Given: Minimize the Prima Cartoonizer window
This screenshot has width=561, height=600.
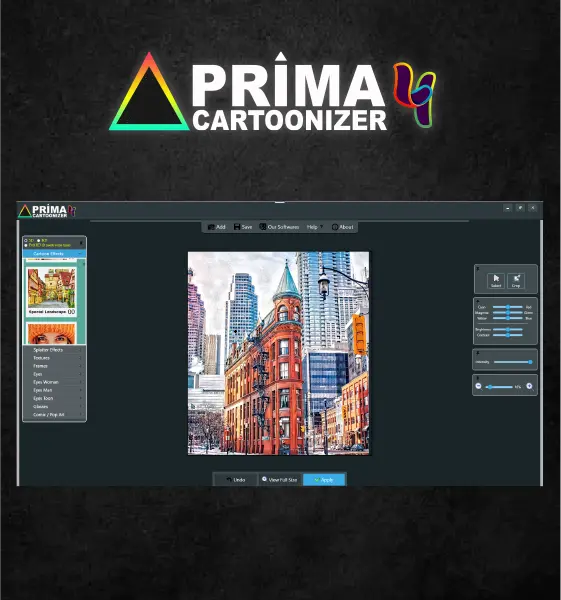Looking at the screenshot, I should pos(508,208).
